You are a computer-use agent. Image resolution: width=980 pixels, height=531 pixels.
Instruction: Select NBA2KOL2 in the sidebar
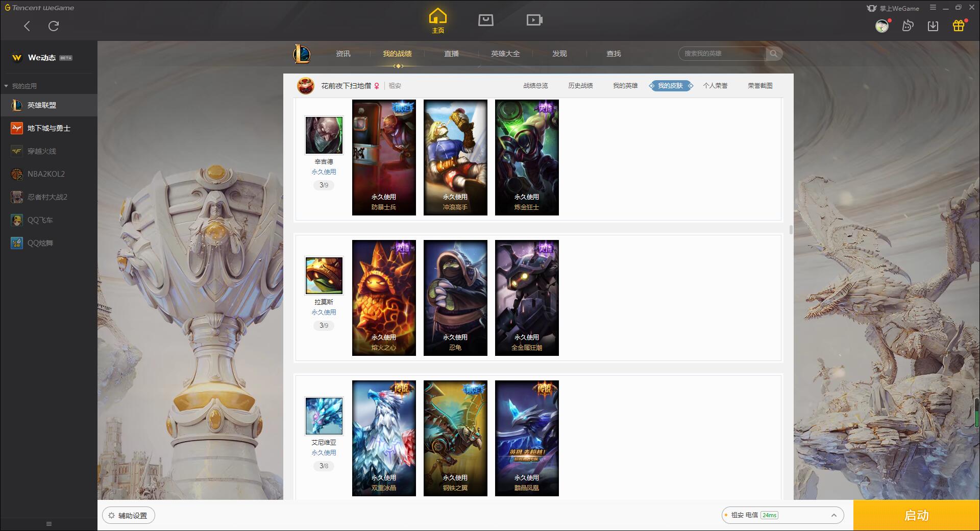[x=48, y=174]
